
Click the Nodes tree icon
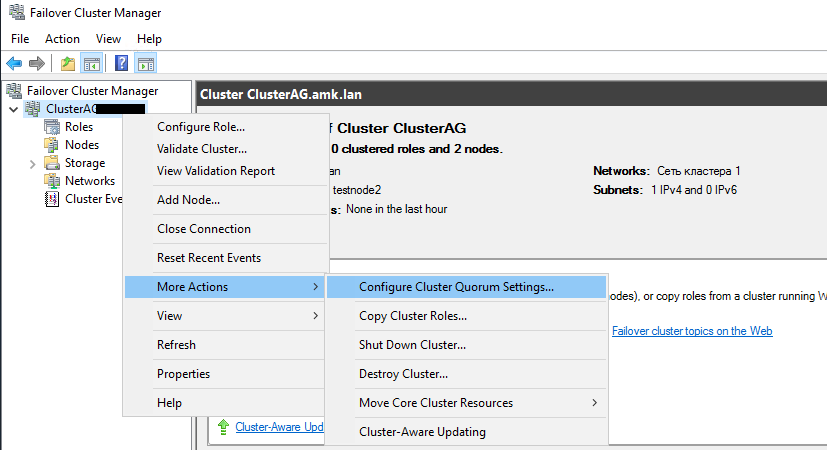pyautogui.click(x=52, y=145)
